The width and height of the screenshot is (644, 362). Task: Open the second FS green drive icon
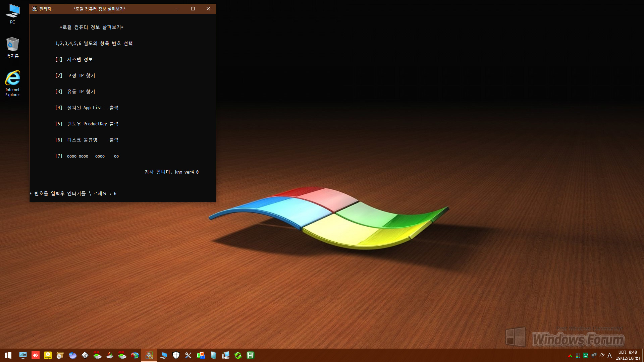pyautogui.click(x=122, y=355)
